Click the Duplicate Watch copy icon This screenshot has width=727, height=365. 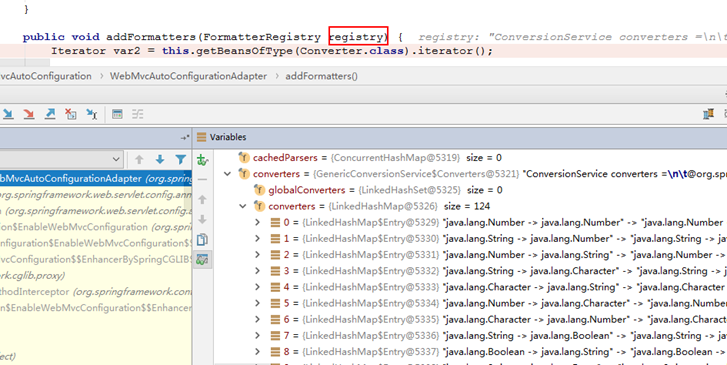(202, 240)
